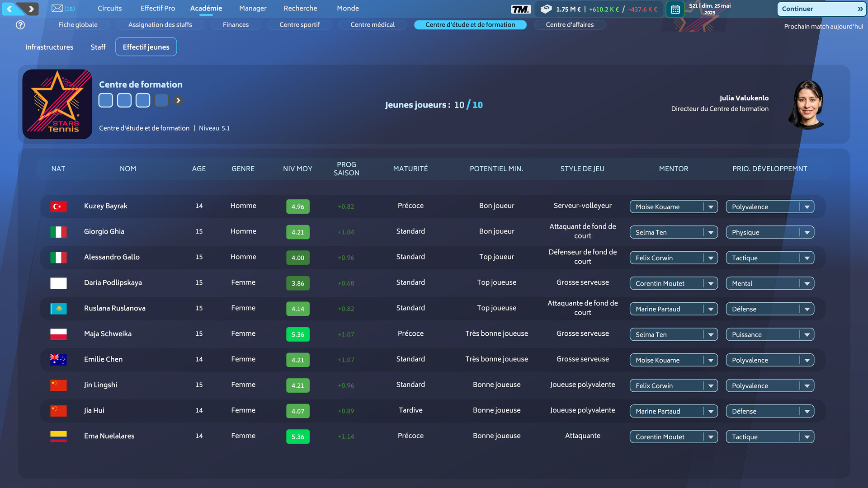
Task: Click the TM logo icon
Action: (x=521, y=9)
